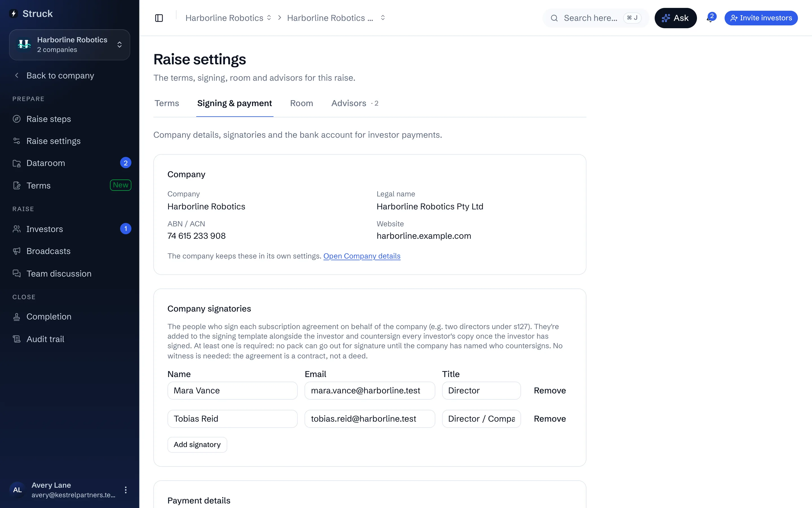Click the Search here field
This screenshot has height=508, width=812.
tap(595, 18)
